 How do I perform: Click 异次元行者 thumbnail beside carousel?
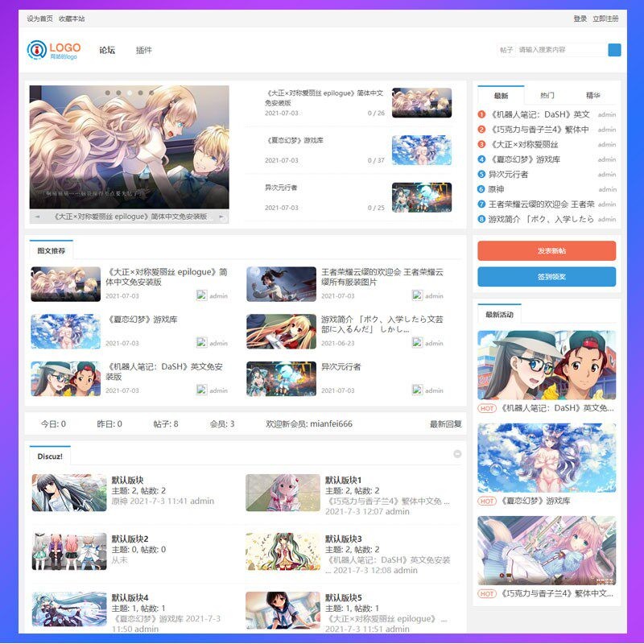pyautogui.click(x=422, y=197)
